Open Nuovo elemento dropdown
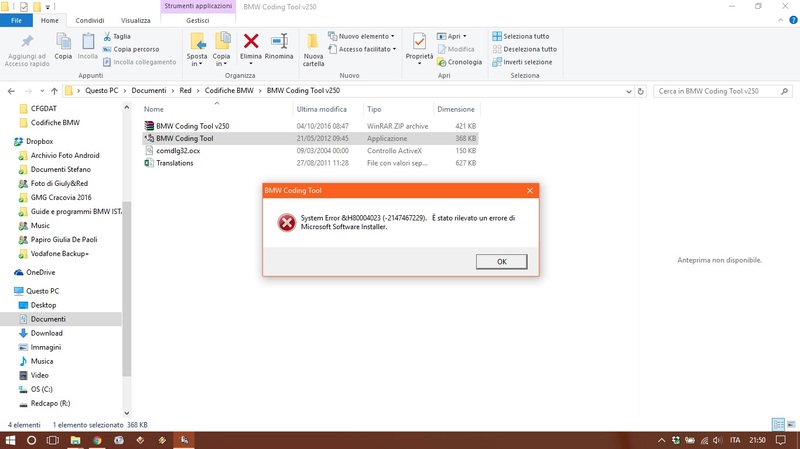The image size is (800, 449). (361, 36)
